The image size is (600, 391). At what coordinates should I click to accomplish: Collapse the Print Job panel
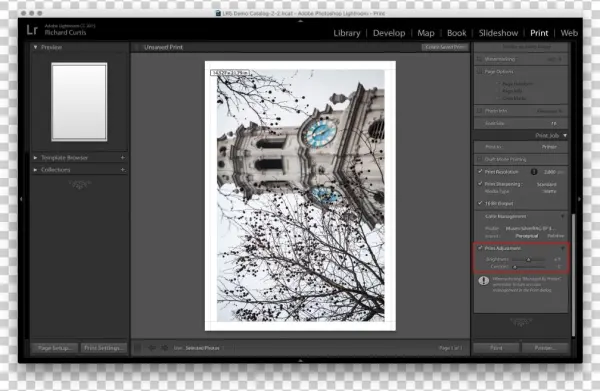click(565, 135)
